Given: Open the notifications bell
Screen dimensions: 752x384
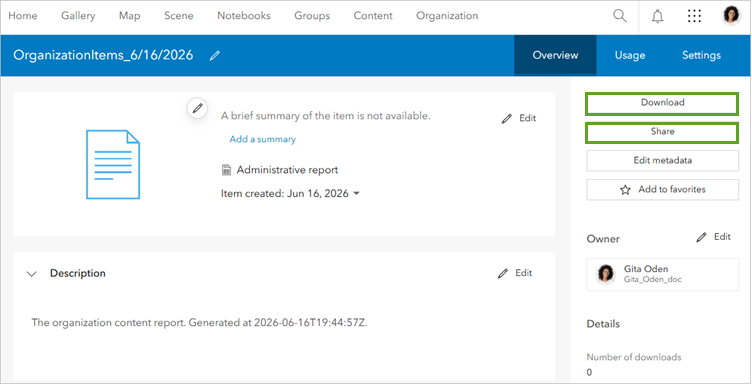Looking at the screenshot, I should [658, 16].
